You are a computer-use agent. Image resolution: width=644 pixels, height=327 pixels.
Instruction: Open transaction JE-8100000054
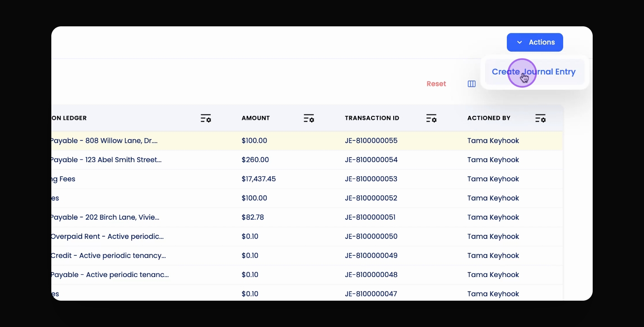[371, 160]
